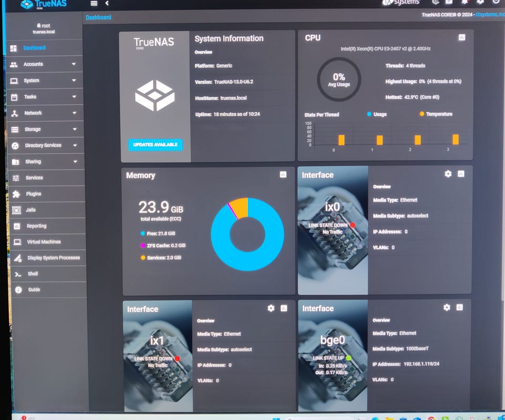Open the Task Manager clipboard icon
505x420 pixels.
(x=449, y=2)
